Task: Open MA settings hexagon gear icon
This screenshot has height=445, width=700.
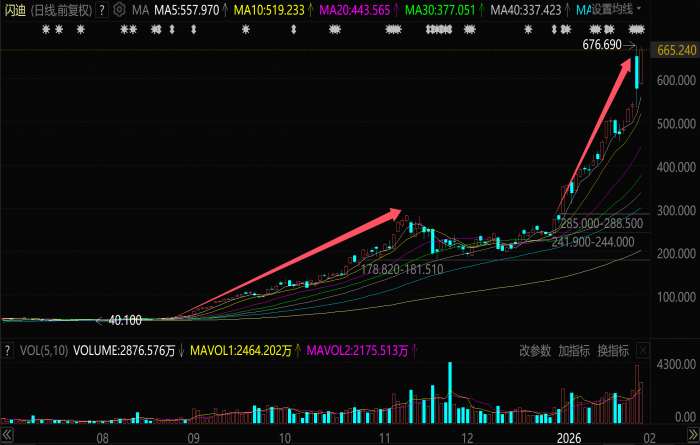Action: 120,9
